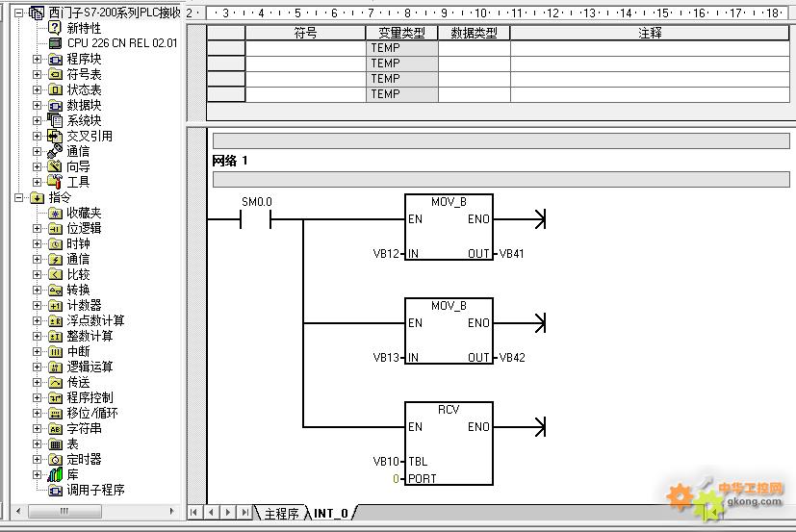Expand the 程序控制 node
Viewport: 796px width, 532px height.
click(38, 397)
